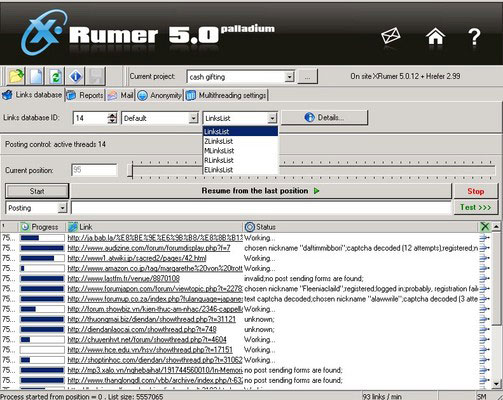Open the thuongmai.biz diendan link
The width and height of the screenshot is (503, 400).
click(151, 319)
